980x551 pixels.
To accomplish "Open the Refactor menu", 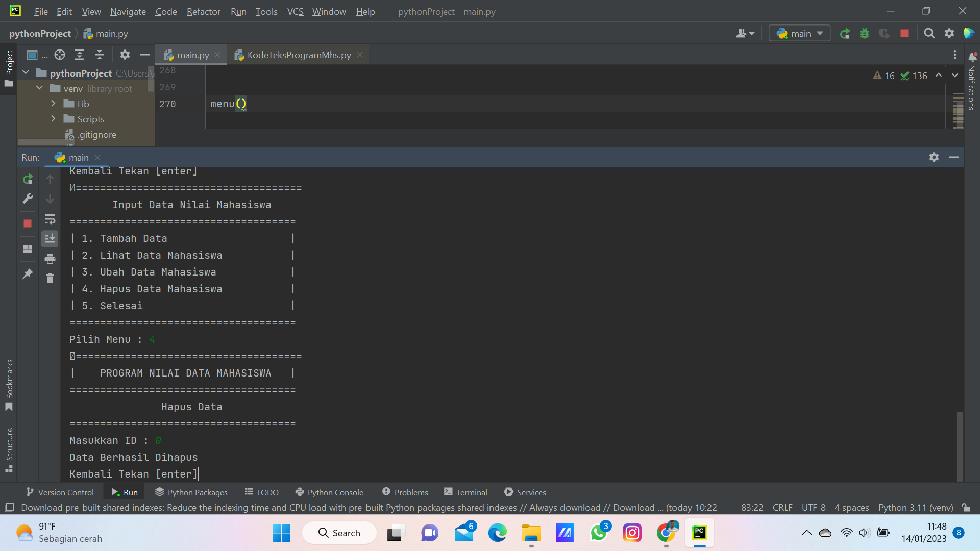I will pyautogui.click(x=203, y=11).
